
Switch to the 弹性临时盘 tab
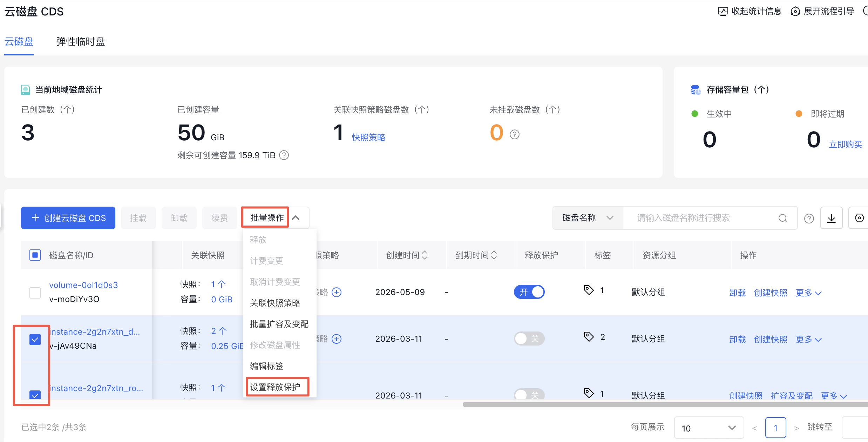click(80, 41)
